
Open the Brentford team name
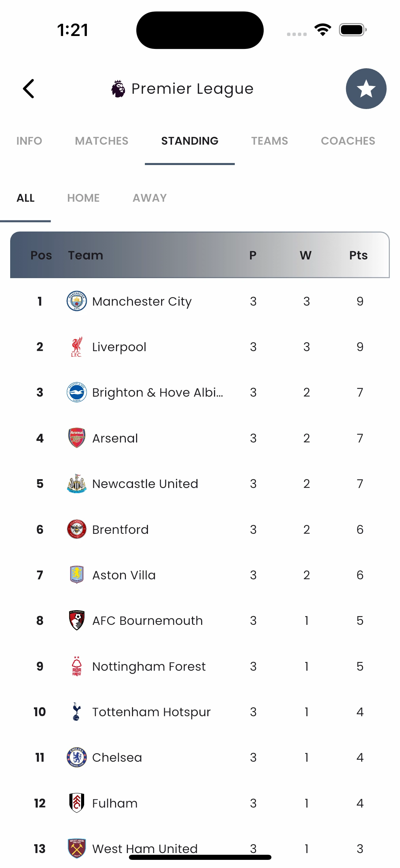[x=120, y=529]
